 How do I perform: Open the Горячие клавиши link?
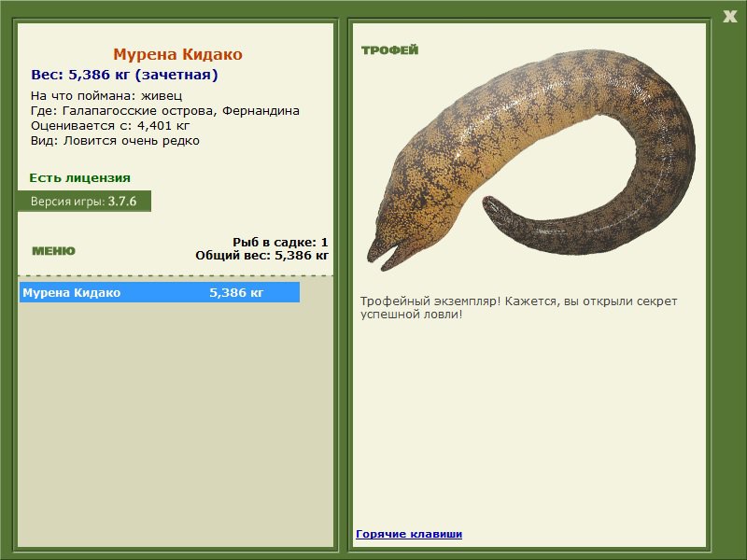(x=409, y=534)
